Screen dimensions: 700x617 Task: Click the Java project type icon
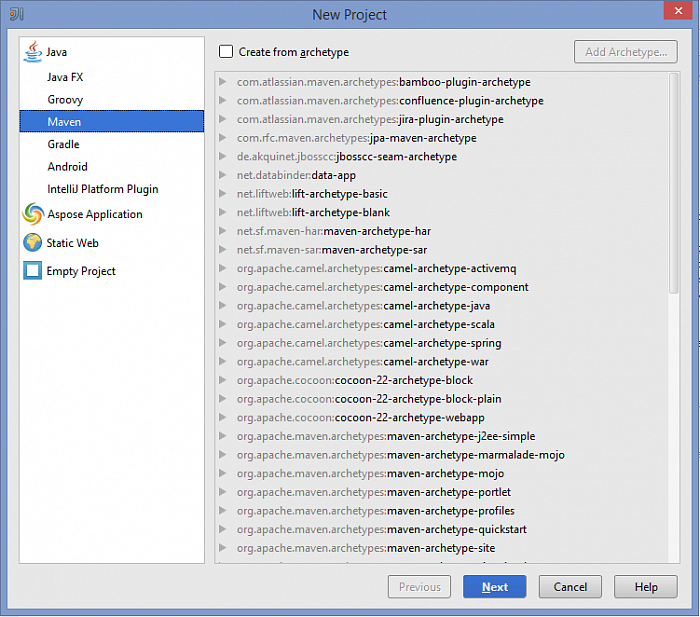coord(33,51)
